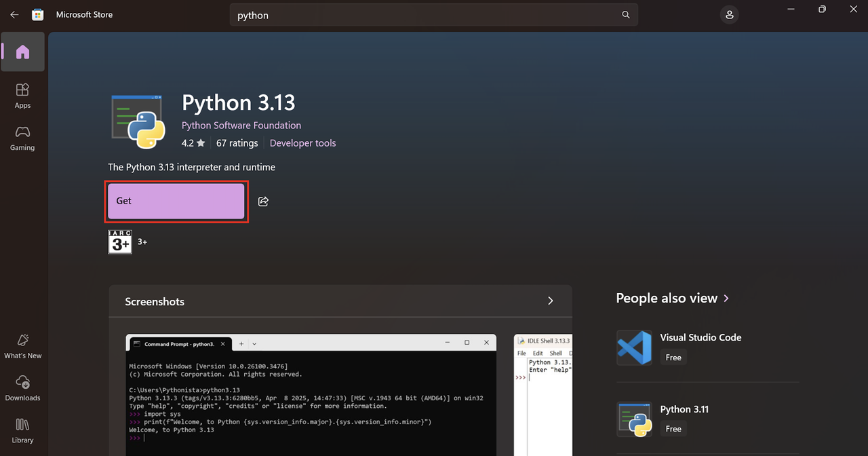Click the Python 3.13 app logo
This screenshot has width=868, height=456.
click(x=137, y=121)
